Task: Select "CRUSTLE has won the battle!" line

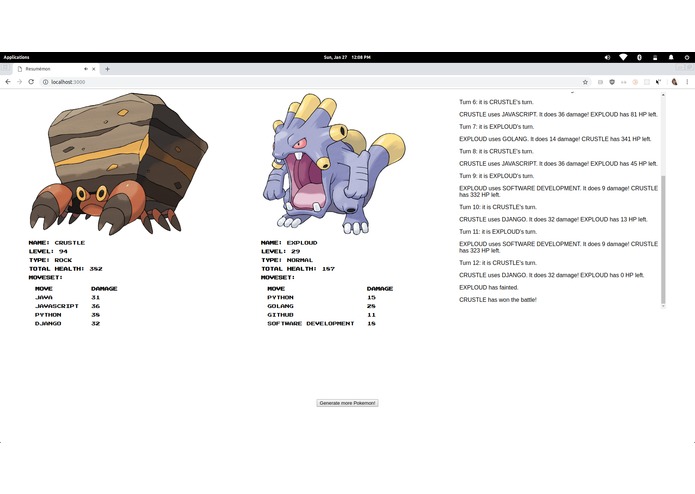Action: [498, 300]
